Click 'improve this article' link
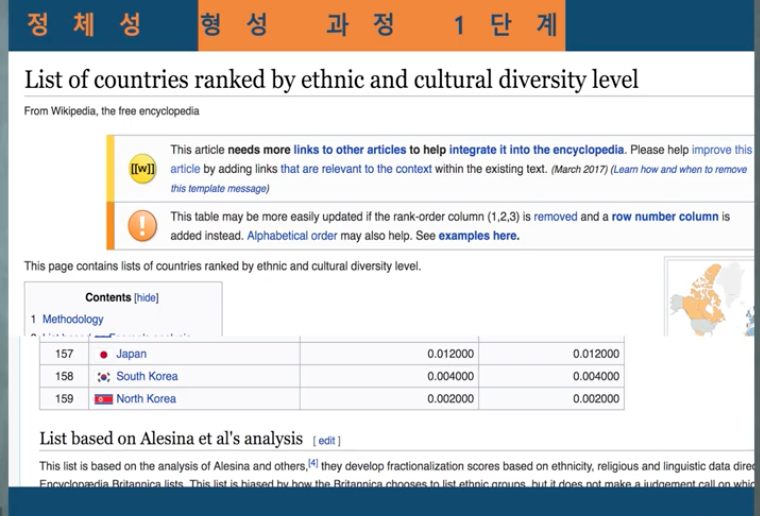 pyautogui.click(x=722, y=150)
